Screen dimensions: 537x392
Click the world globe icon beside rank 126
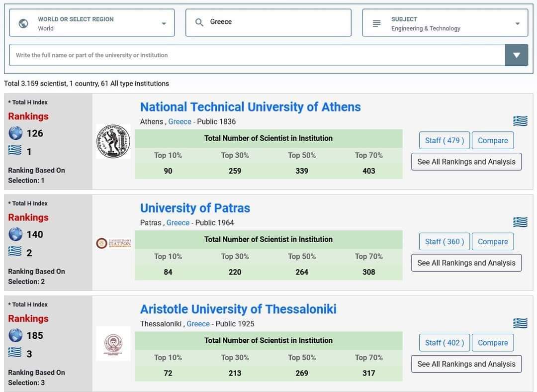click(x=15, y=133)
